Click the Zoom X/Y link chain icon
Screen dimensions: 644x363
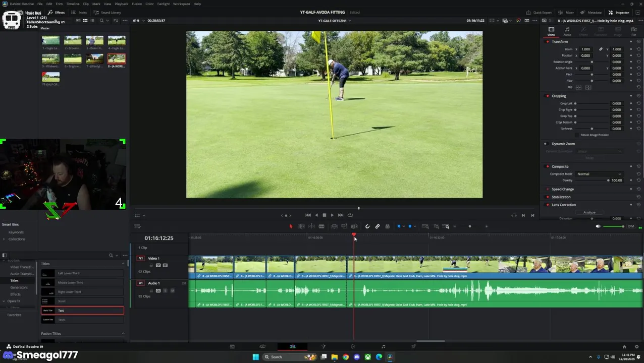pyautogui.click(x=601, y=49)
